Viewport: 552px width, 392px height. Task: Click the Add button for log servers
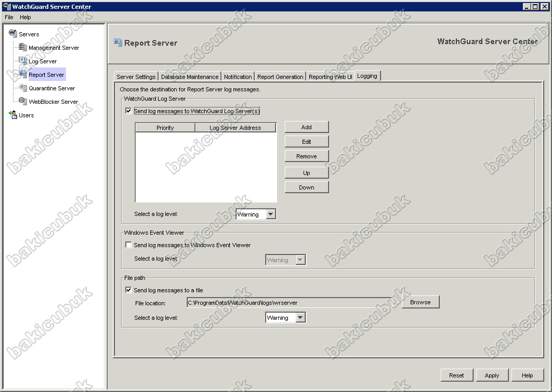click(307, 127)
